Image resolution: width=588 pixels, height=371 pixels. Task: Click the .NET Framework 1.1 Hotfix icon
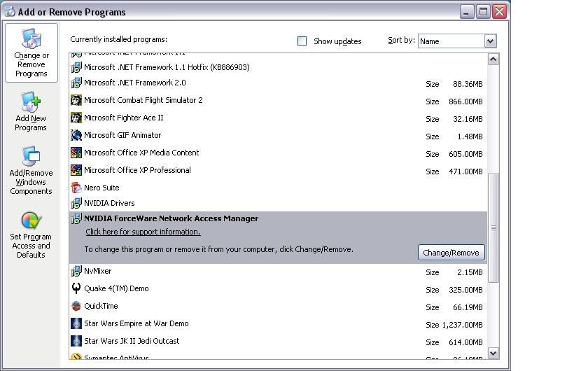[76, 67]
